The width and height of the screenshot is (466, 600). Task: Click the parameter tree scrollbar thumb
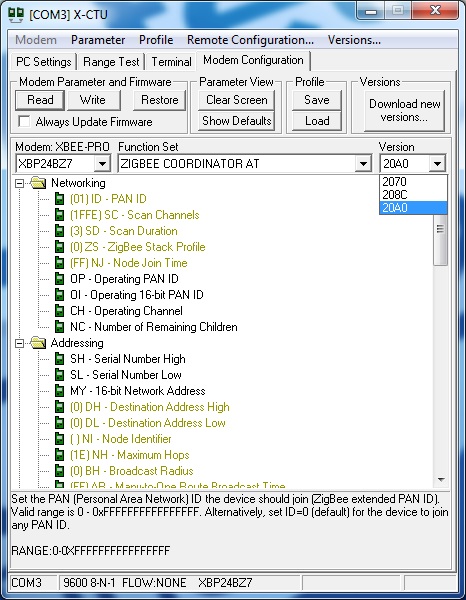coord(440,239)
